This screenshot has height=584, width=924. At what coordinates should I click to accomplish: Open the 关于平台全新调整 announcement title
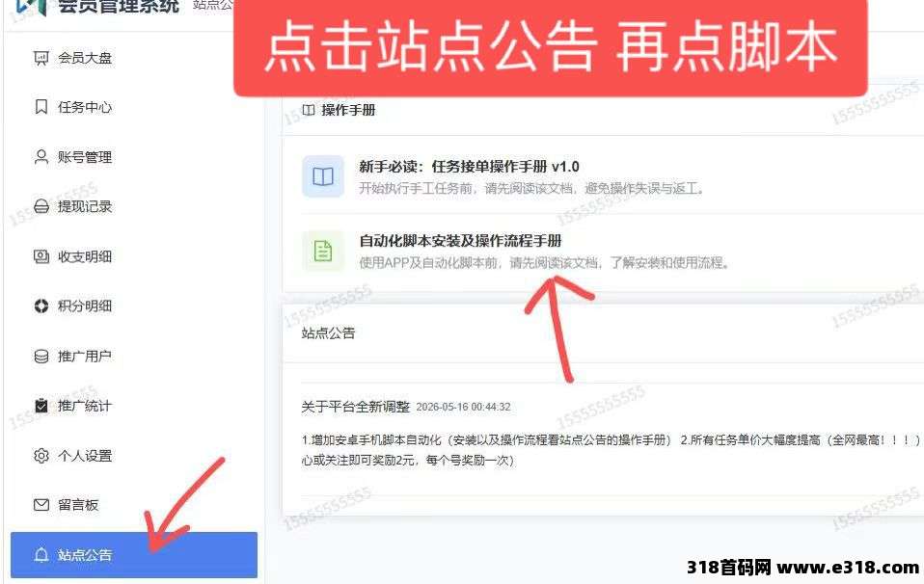pos(355,407)
